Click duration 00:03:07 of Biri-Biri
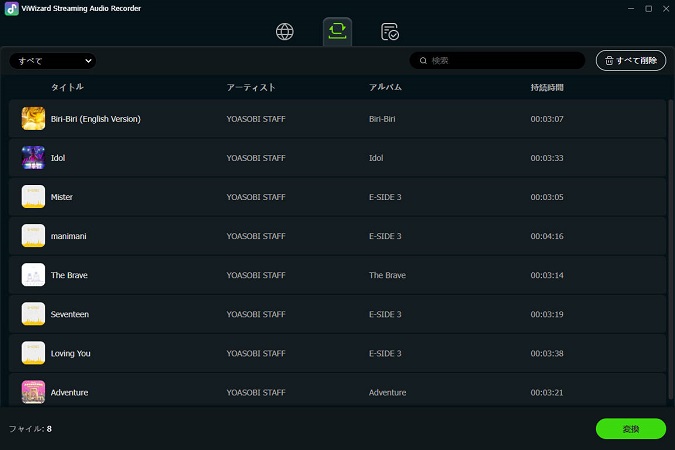The height and width of the screenshot is (450, 675). tap(547, 119)
